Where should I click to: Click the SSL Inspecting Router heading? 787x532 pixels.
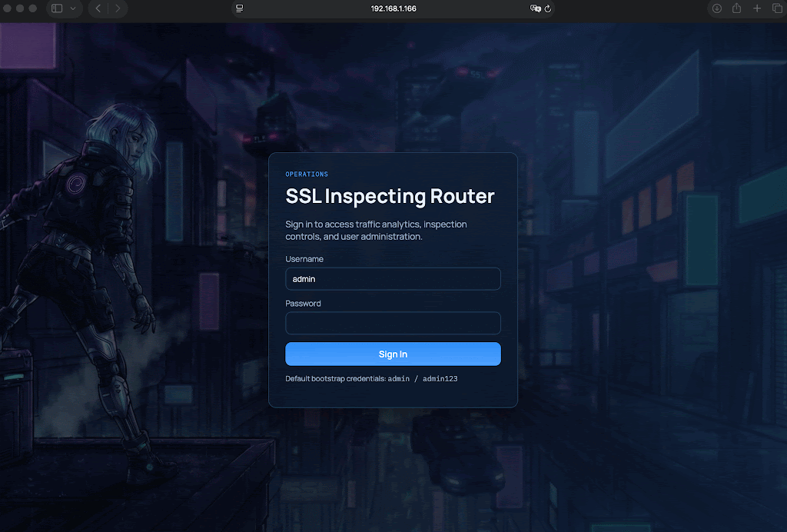390,196
